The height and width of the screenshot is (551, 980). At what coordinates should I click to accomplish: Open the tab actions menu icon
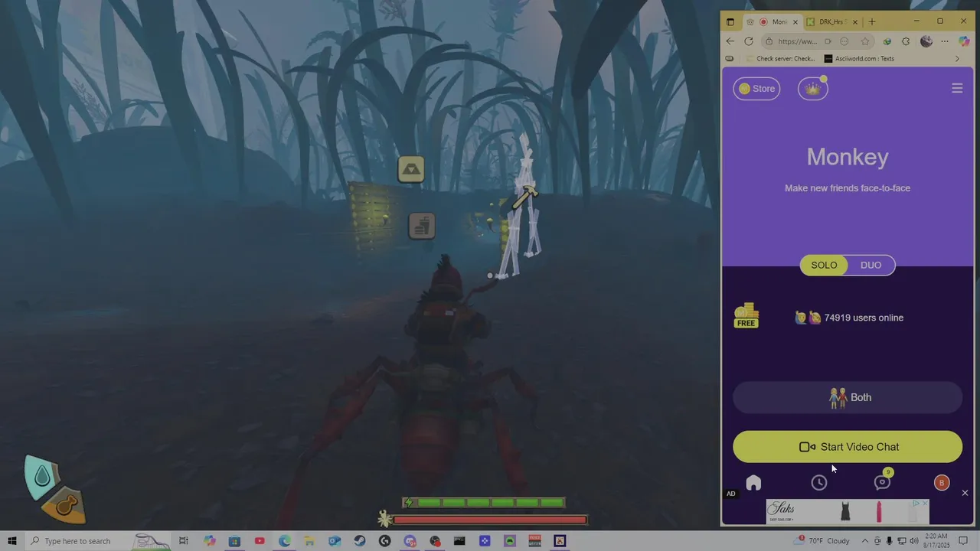pos(730,21)
